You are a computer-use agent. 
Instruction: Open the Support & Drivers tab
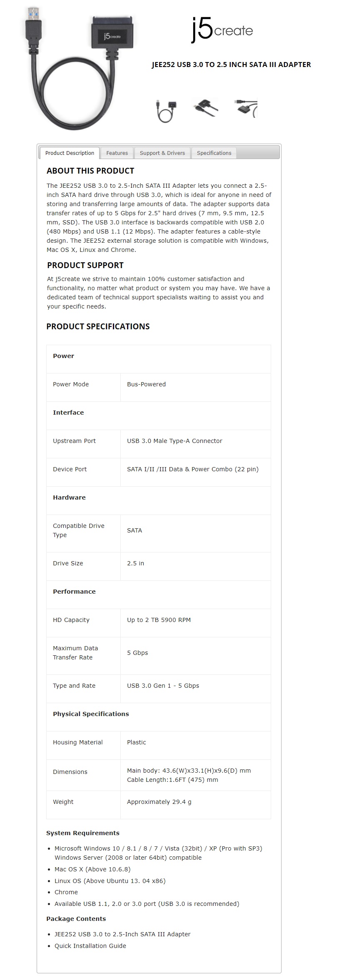tap(162, 153)
